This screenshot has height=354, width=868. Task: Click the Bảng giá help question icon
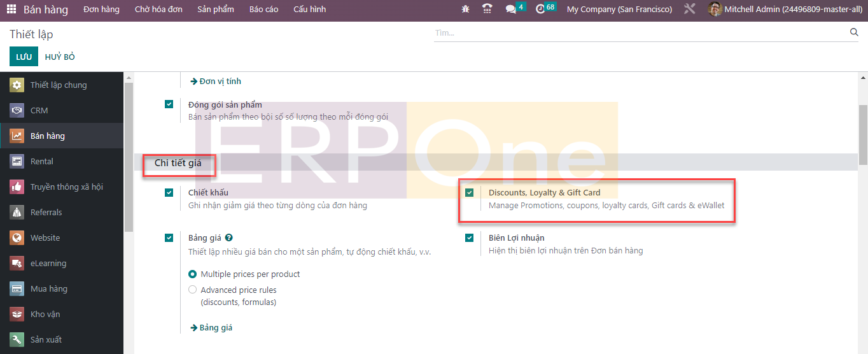point(228,238)
